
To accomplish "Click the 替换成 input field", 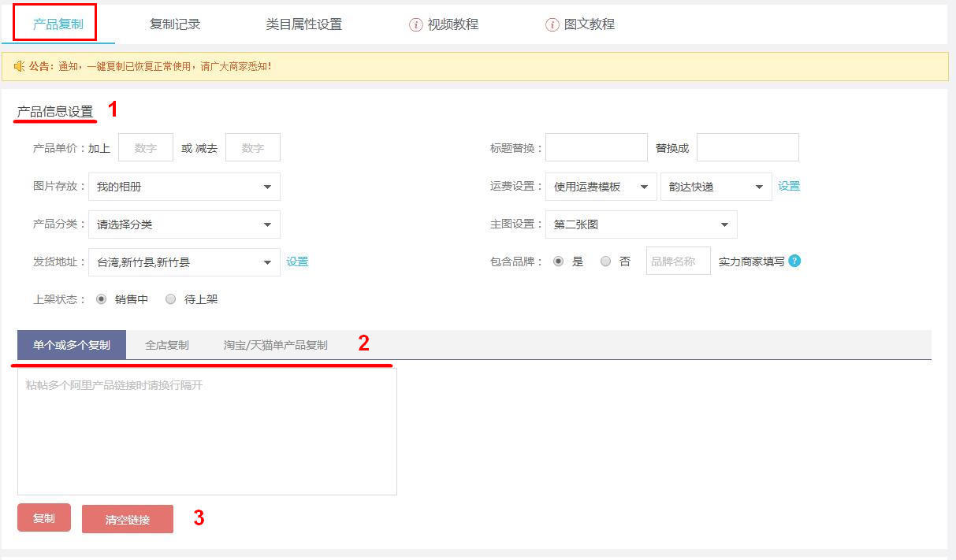I will 748,147.
